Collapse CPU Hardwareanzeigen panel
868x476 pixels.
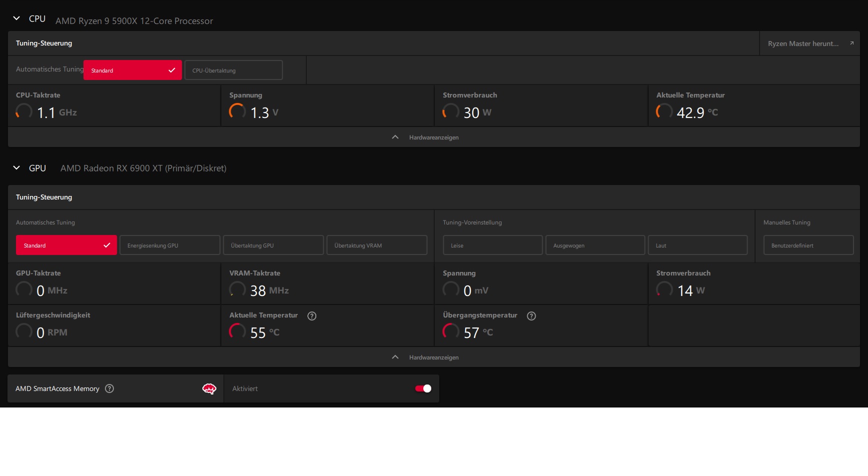click(x=433, y=137)
